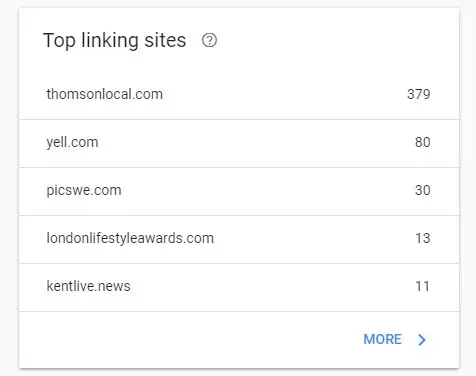Click the 11 count for kentlive.news

click(423, 286)
